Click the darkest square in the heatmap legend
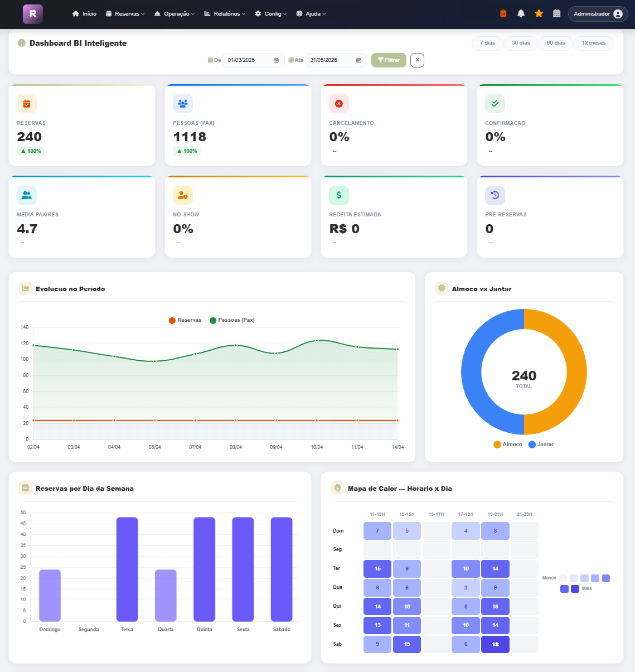This screenshot has height=672, width=635. (x=575, y=589)
